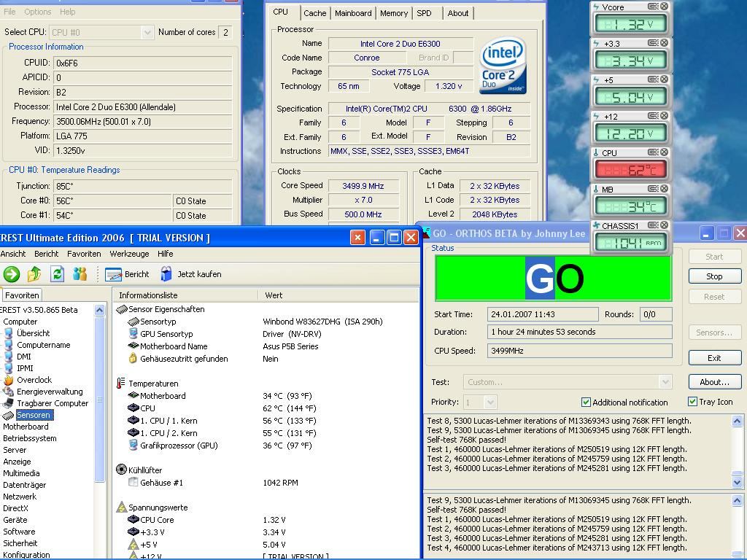Click Exit button in Orthos

point(714,357)
